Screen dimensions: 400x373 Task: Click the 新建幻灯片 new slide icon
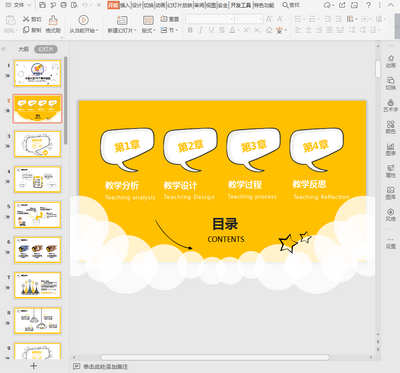point(122,20)
